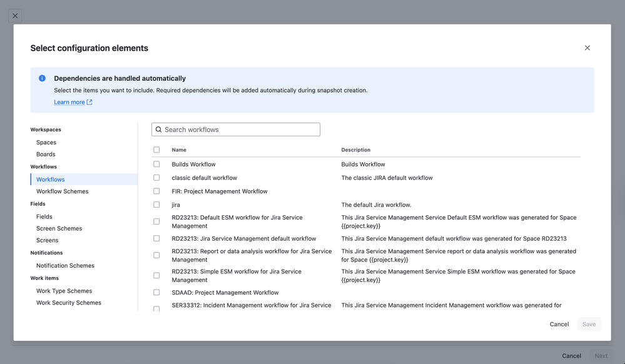The height and width of the screenshot is (364, 625).
Task: Close the Select configuration elements dialog
Action: coord(587,48)
